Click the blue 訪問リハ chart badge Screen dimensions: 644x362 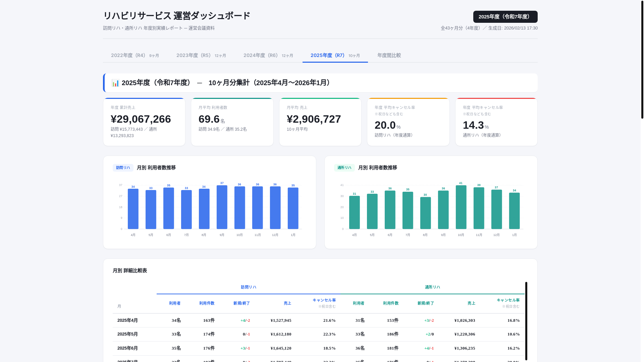[123, 168]
